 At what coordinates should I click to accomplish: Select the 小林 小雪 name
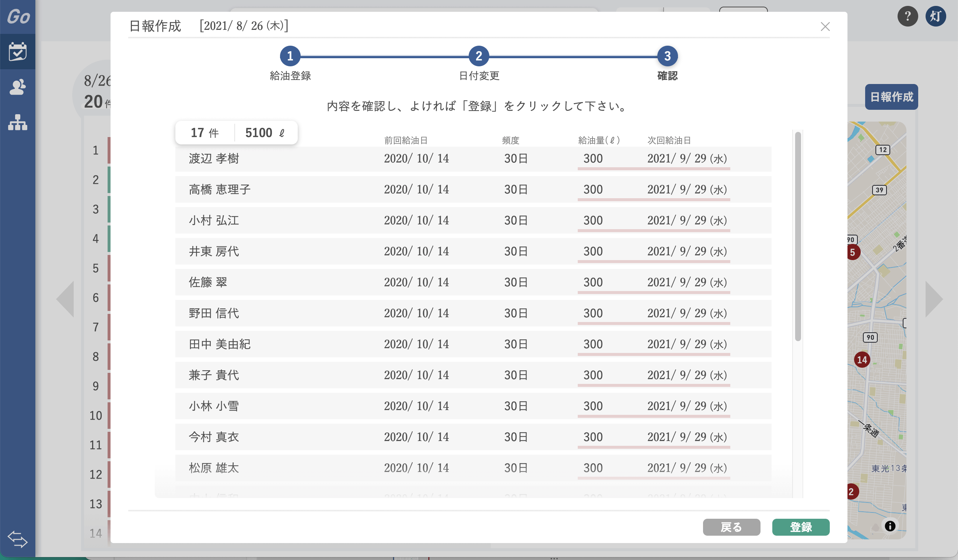pos(214,406)
